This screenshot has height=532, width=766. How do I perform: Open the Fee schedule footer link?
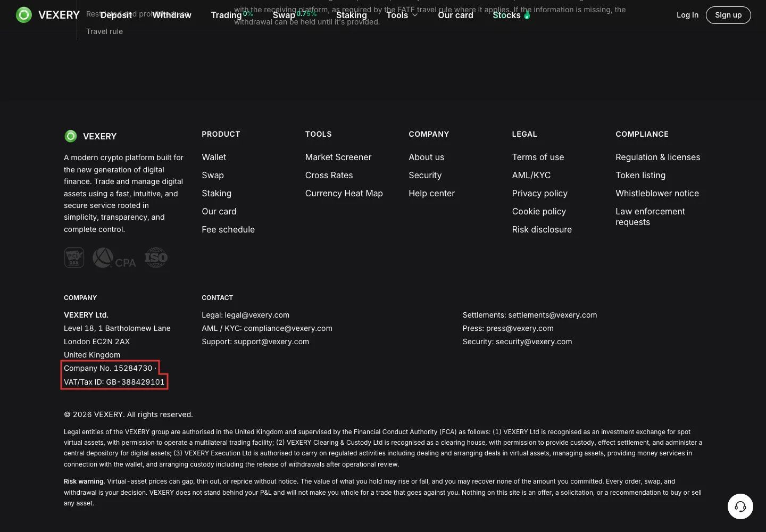tap(228, 229)
